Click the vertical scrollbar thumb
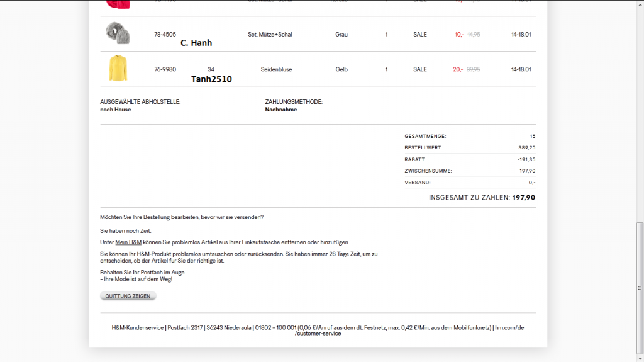Image resolution: width=644 pixels, height=362 pixels. coord(640,286)
